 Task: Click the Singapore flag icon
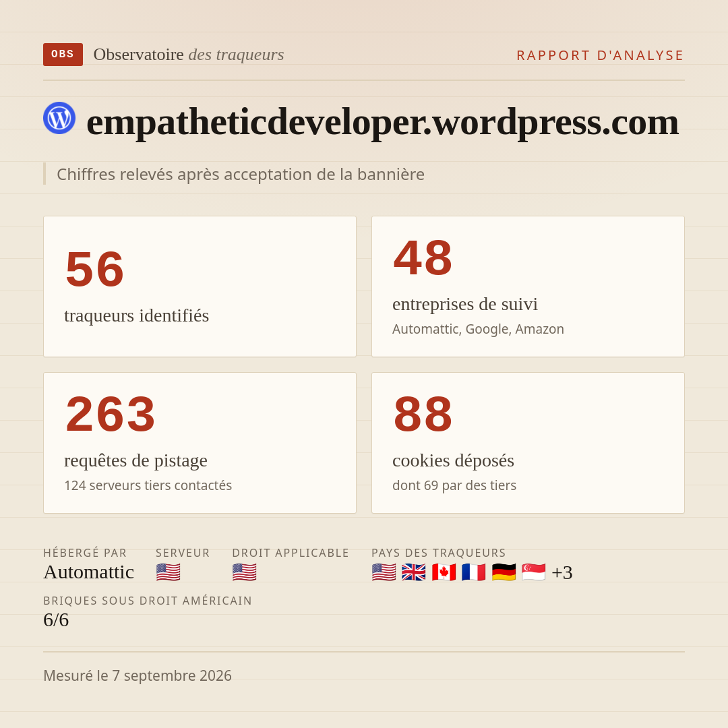533,572
